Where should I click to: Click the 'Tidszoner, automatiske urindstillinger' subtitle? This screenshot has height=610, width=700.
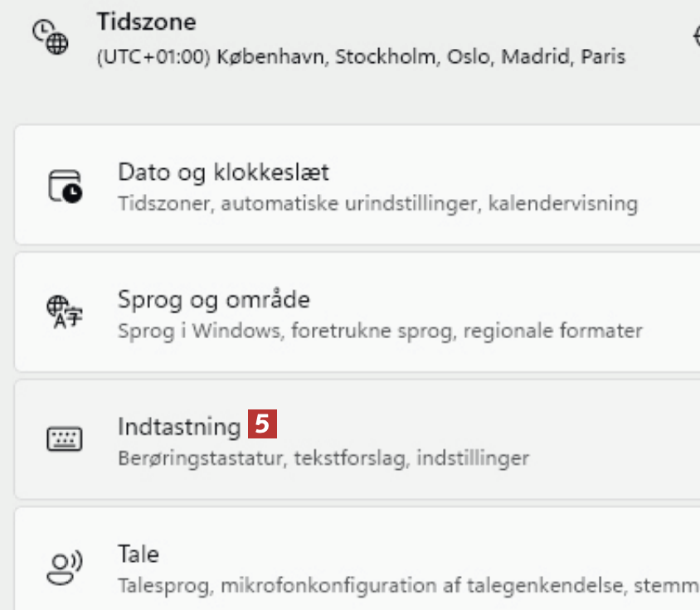click(x=299, y=203)
